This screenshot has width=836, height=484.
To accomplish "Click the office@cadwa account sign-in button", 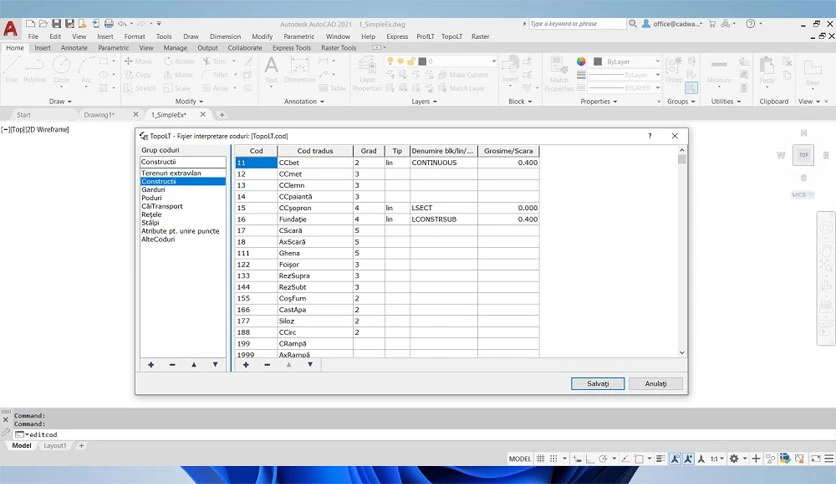I will click(x=672, y=23).
